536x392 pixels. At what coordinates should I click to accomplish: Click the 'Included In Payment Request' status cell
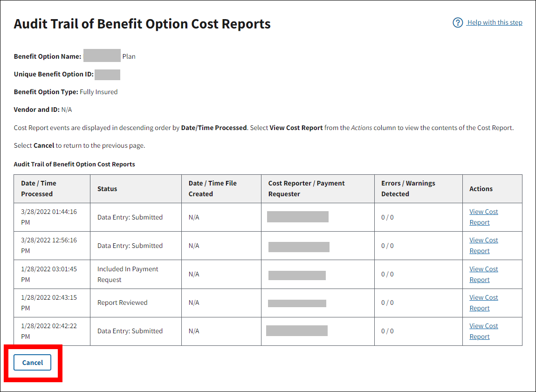click(x=128, y=274)
